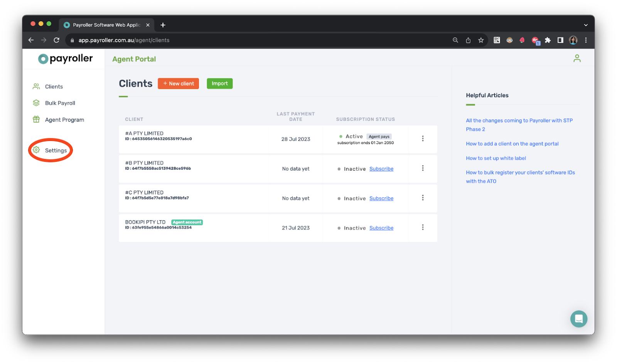Click the zoom magnifier icon in address bar
Image resolution: width=617 pixels, height=364 pixels.
tap(455, 40)
